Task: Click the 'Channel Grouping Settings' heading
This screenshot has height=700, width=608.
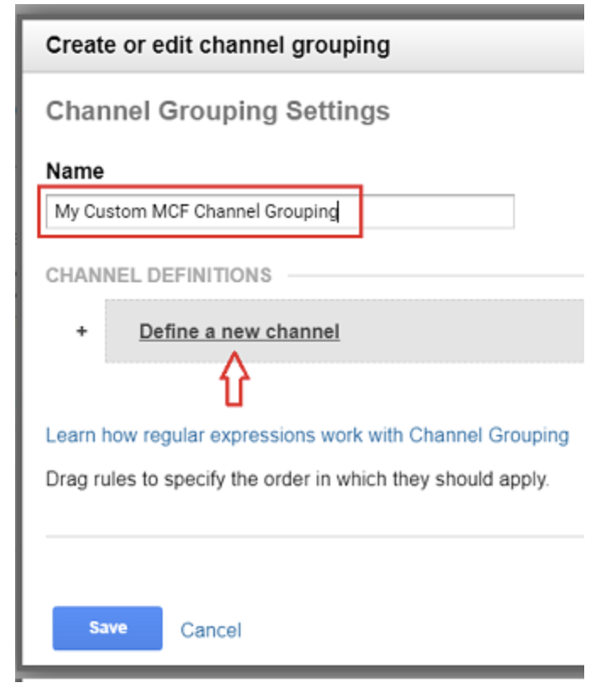Action: [x=218, y=111]
